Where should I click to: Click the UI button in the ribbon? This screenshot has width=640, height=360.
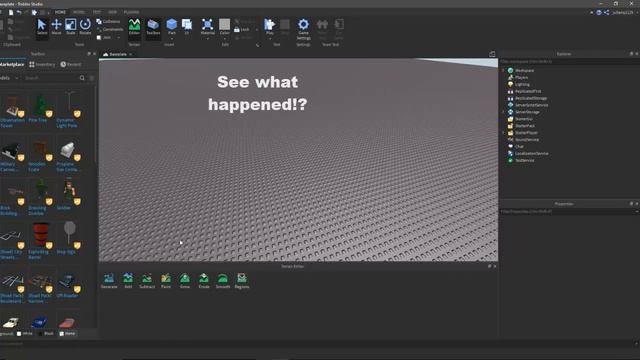(x=187, y=27)
